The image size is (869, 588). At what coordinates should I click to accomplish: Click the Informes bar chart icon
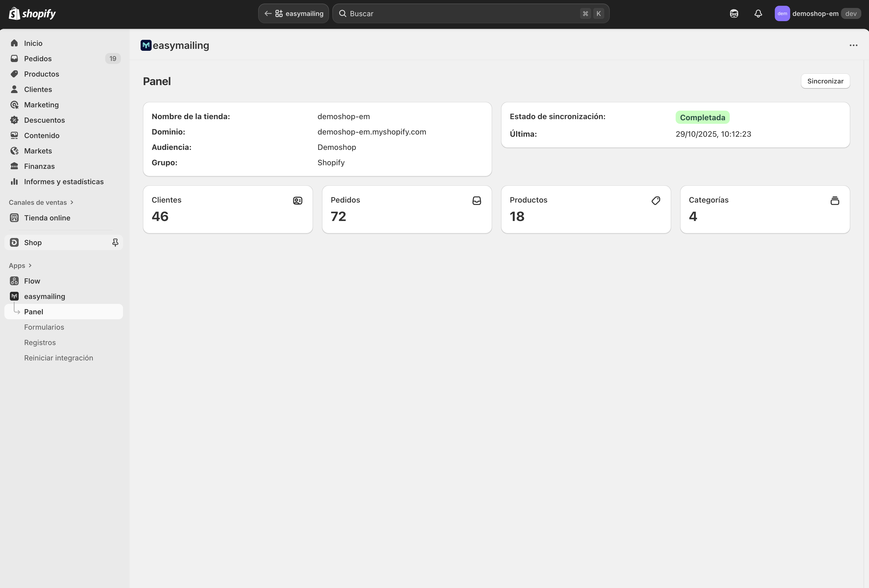[14, 181]
